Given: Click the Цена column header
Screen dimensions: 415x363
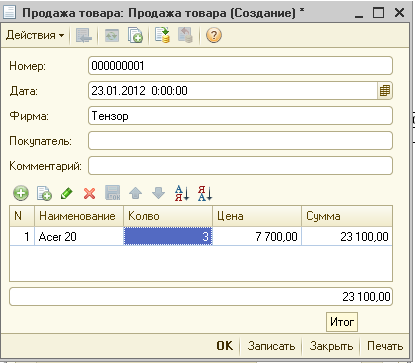Looking at the screenshot, I should [x=257, y=216].
